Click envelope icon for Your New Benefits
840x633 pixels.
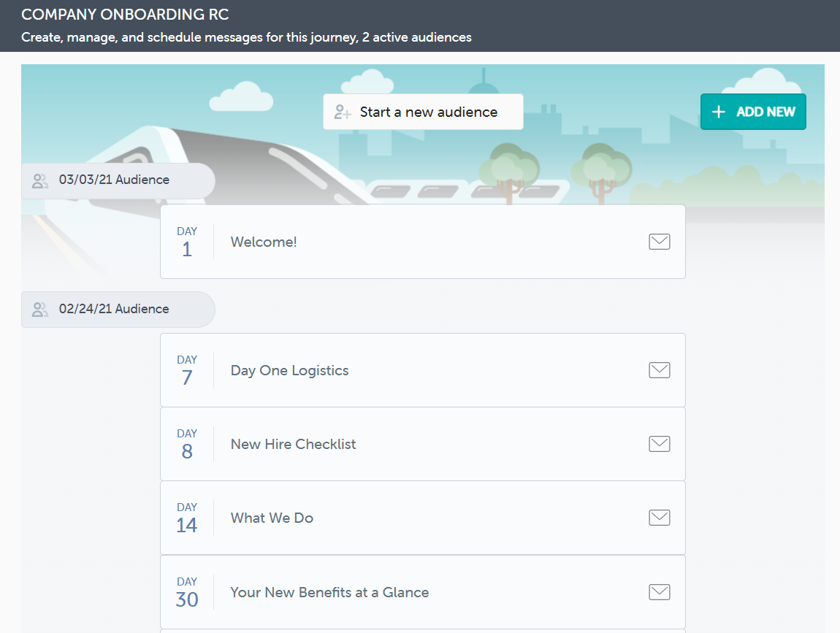point(659,592)
